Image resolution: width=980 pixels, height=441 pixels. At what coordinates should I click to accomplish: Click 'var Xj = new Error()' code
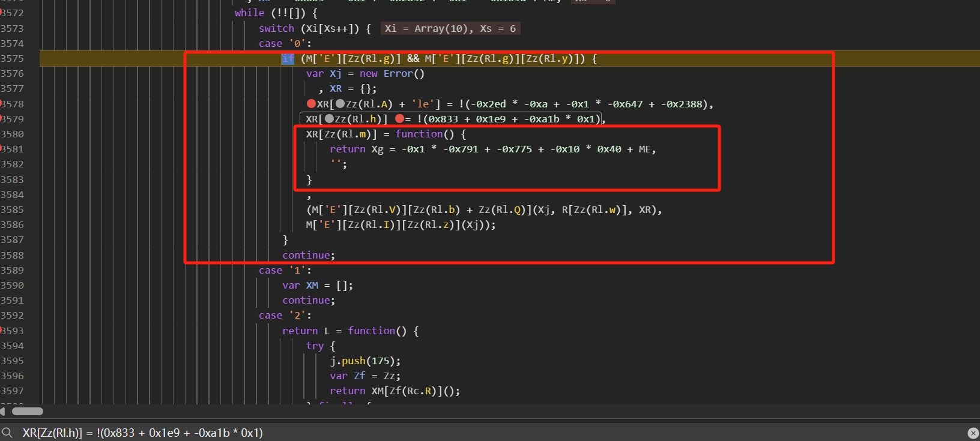click(x=365, y=73)
